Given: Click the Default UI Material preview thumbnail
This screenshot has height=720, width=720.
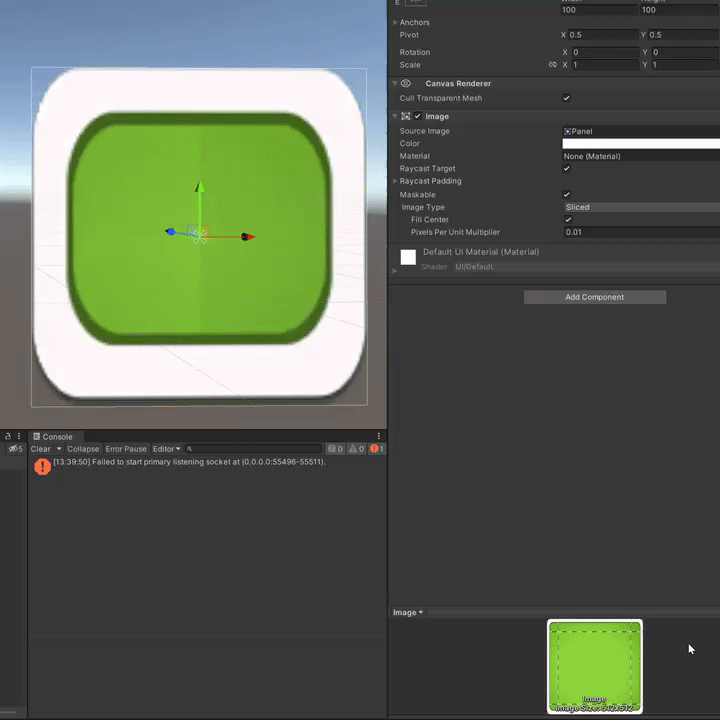Looking at the screenshot, I should point(408,257).
